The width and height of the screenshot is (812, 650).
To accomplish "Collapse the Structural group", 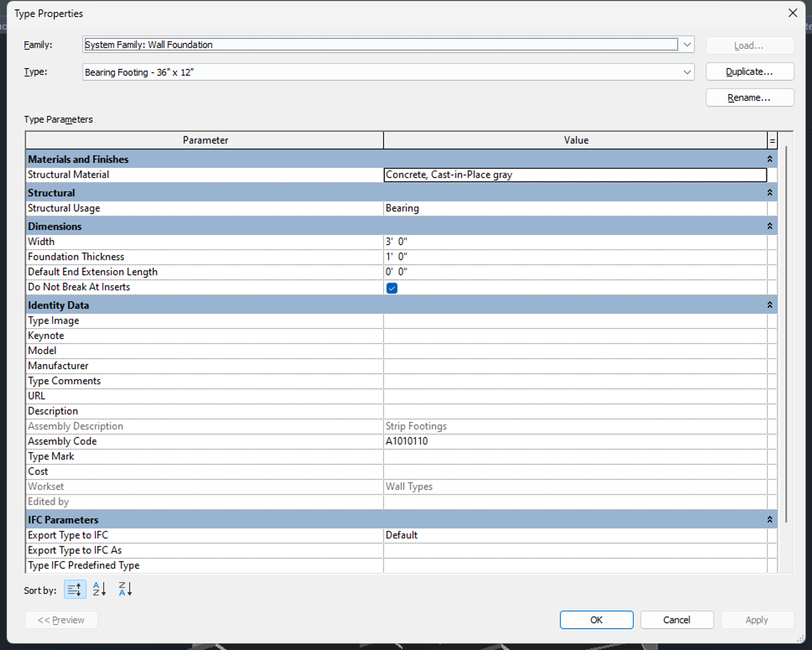I will click(x=770, y=193).
